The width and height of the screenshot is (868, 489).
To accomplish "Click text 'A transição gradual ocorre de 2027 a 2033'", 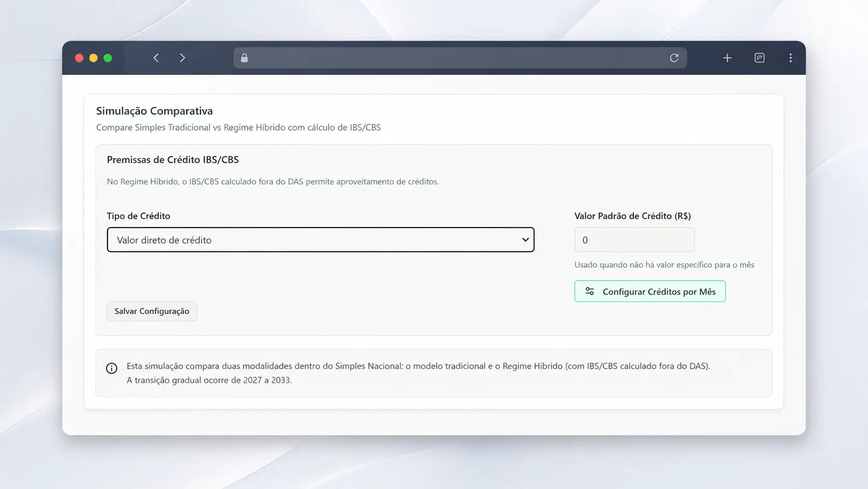I will 209,380.
